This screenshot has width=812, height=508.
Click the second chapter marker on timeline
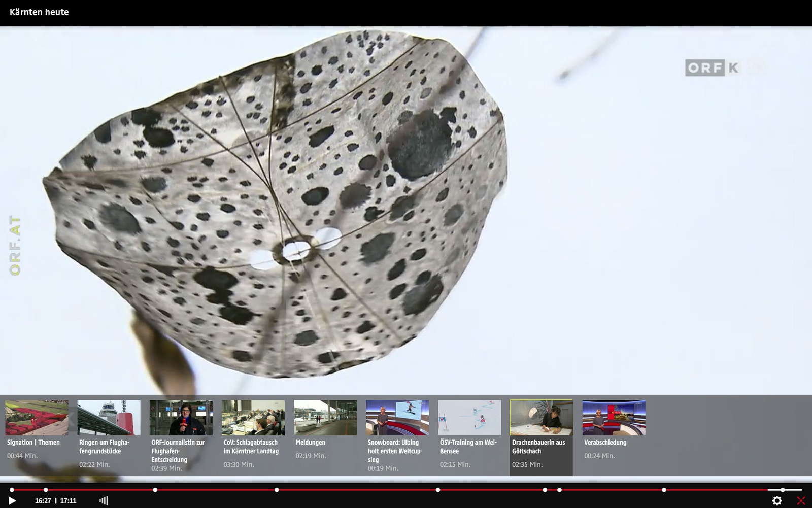pyautogui.click(x=46, y=490)
